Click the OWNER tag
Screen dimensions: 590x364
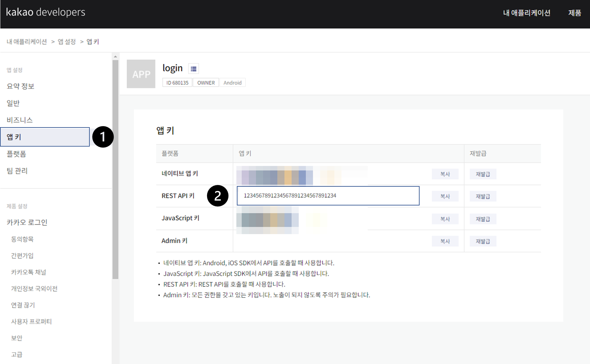click(206, 83)
